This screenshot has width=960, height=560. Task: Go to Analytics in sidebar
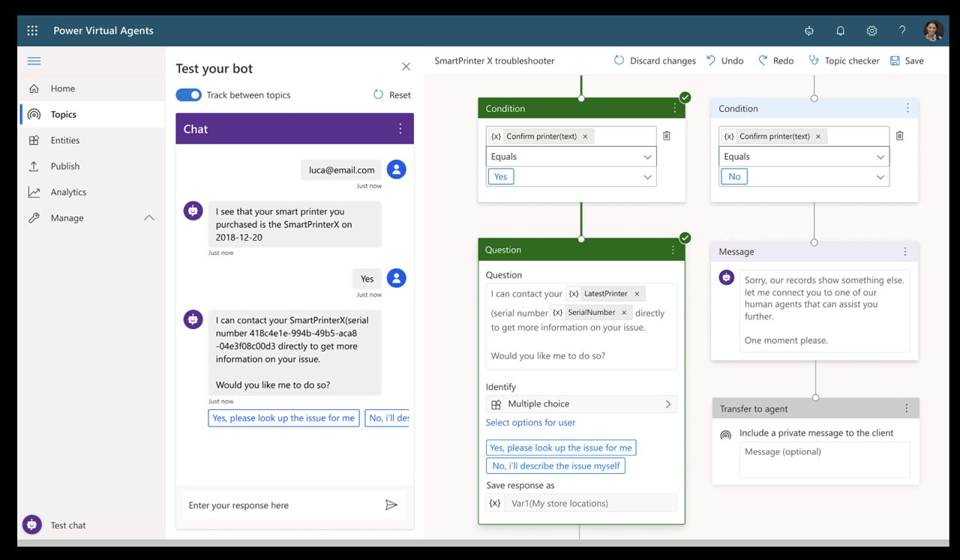[x=68, y=192]
